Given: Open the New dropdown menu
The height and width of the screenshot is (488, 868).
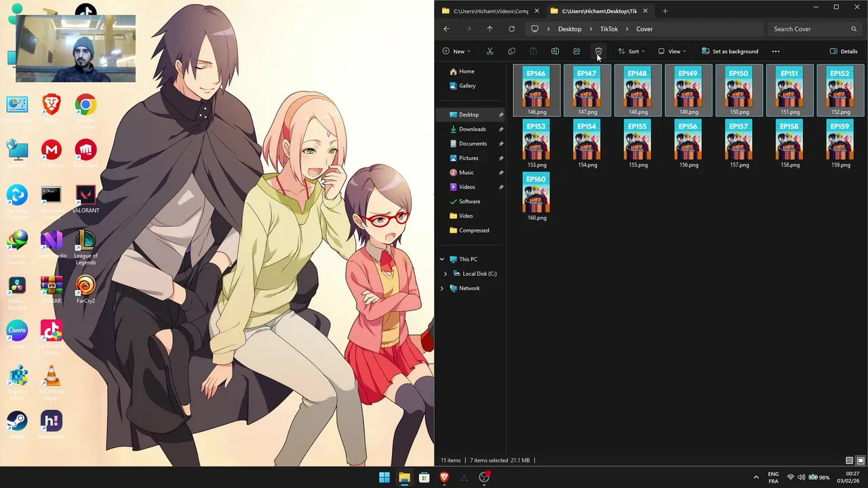Looking at the screenshot, I should point(456,52).
